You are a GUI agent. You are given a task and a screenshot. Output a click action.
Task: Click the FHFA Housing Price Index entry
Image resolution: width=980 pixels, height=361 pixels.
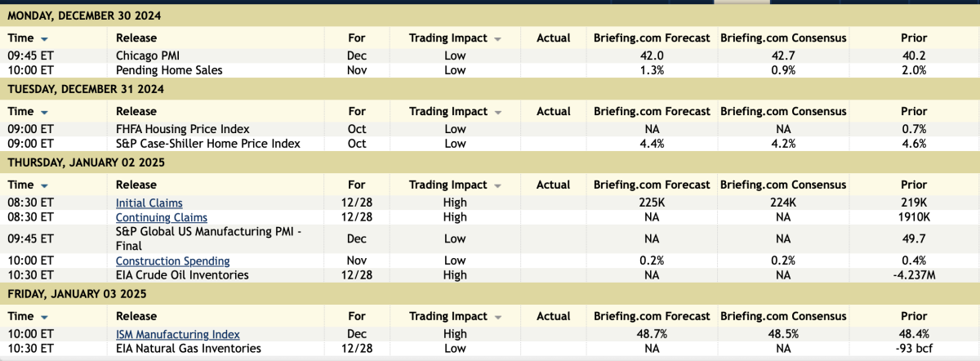(182, 129)
